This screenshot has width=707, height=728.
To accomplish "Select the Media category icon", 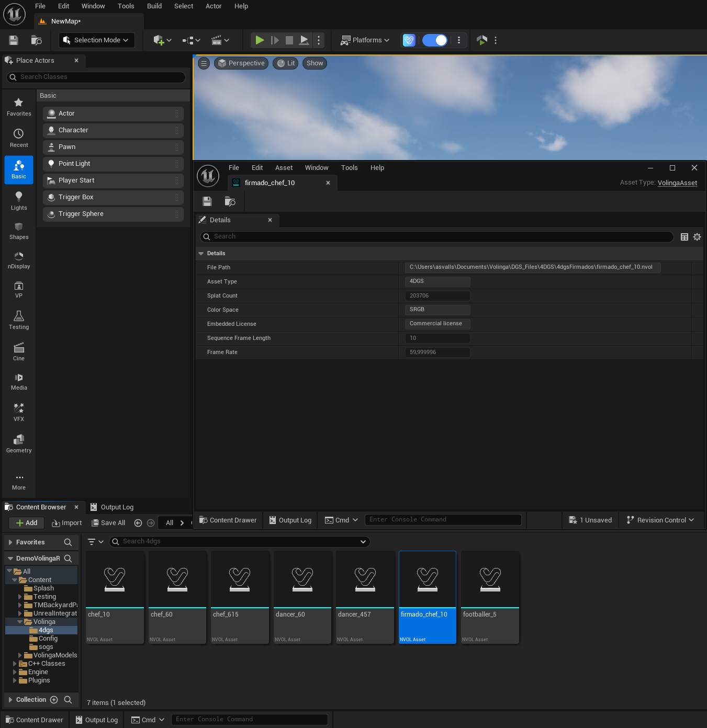I will (19, 381).
